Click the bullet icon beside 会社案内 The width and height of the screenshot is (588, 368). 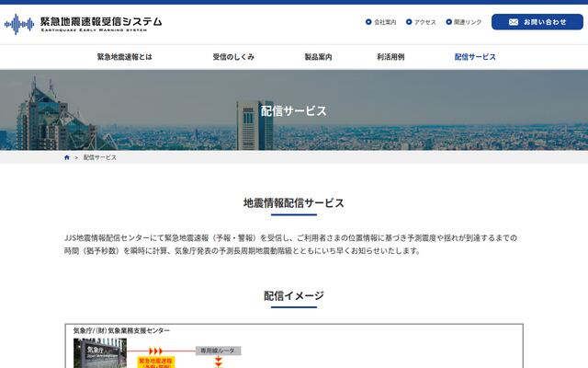click(x=368, y=22)
